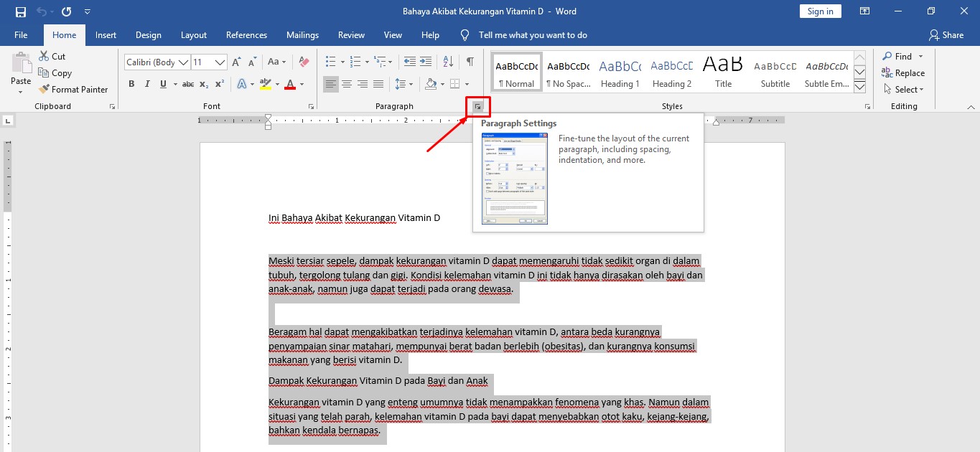Image resolution: width=980 pixels, height=452 pixels.
Task: Click the Grow Font size icon
Action: 236,62
